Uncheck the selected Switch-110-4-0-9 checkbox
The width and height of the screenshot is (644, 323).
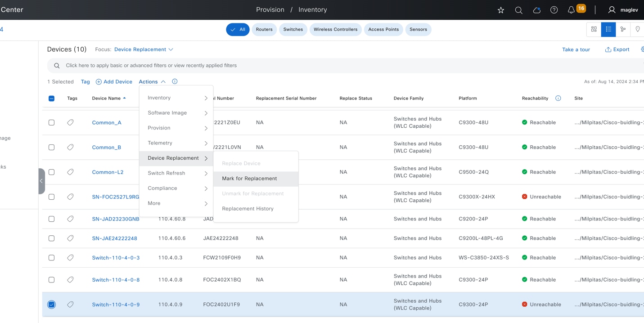pos(52,305)
